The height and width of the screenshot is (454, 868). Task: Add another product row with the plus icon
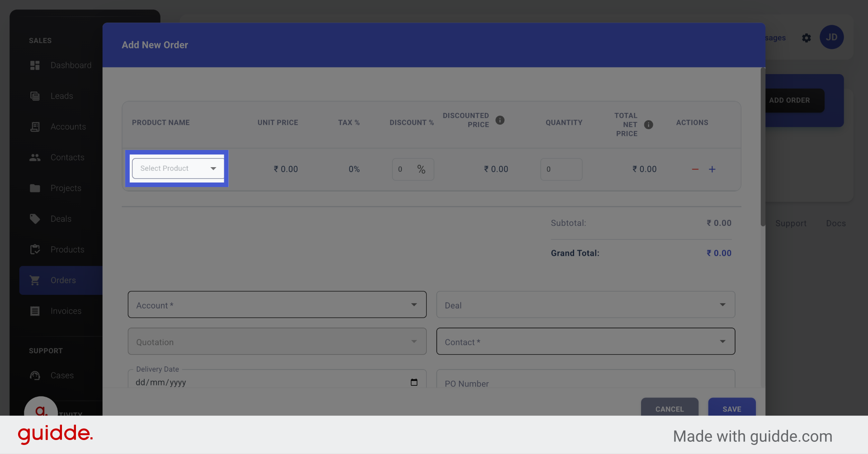click(x=712, y=169)
